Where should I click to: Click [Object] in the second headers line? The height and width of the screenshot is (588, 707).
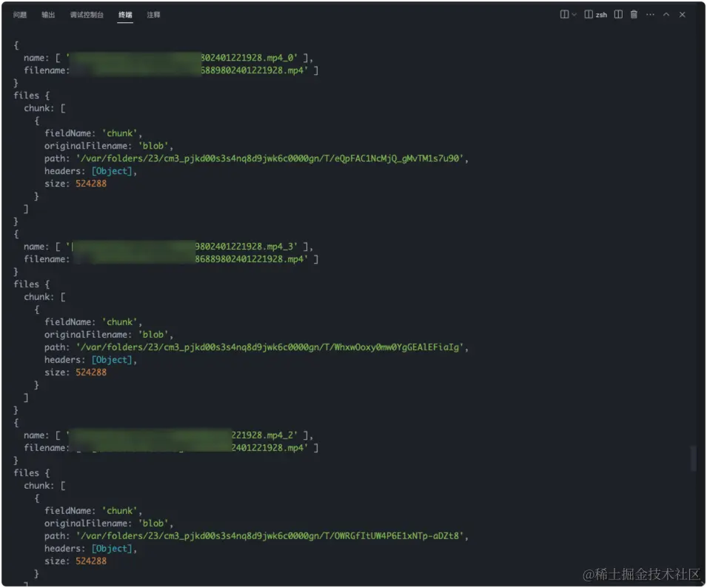[111, 360]
